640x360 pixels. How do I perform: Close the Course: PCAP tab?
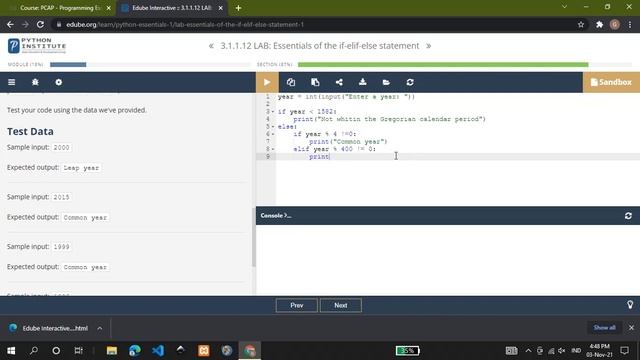coord(109,8)
